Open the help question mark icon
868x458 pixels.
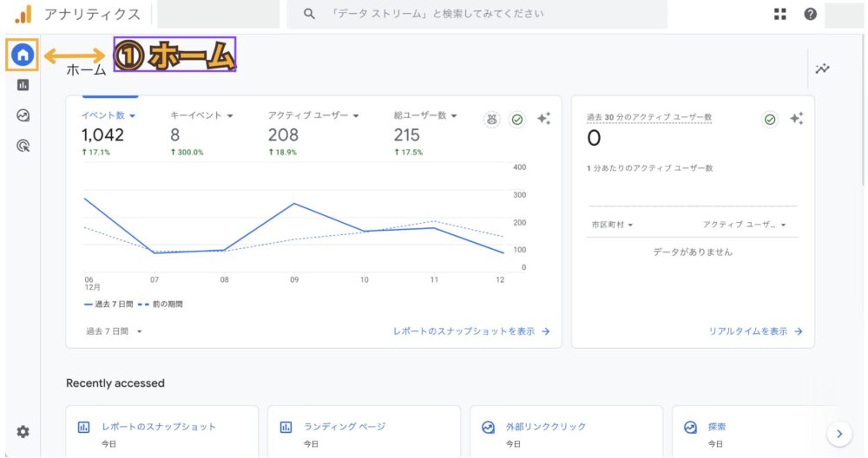810,15
